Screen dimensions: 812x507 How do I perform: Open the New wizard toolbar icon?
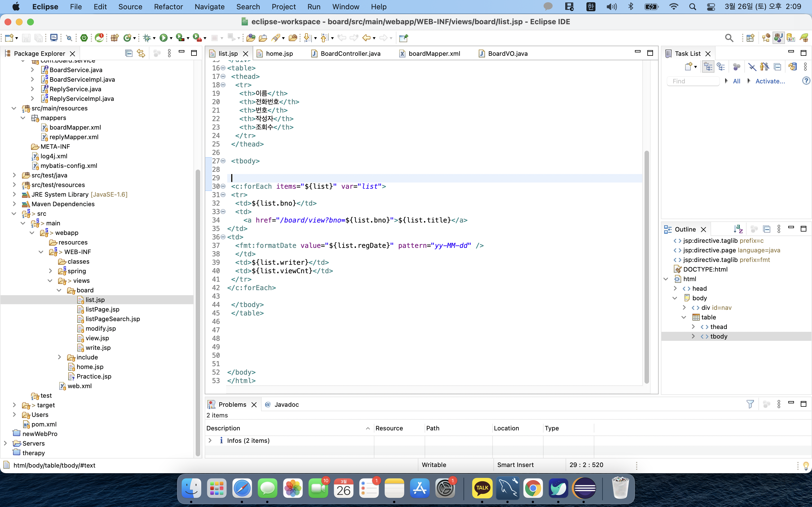pos(9,38)
